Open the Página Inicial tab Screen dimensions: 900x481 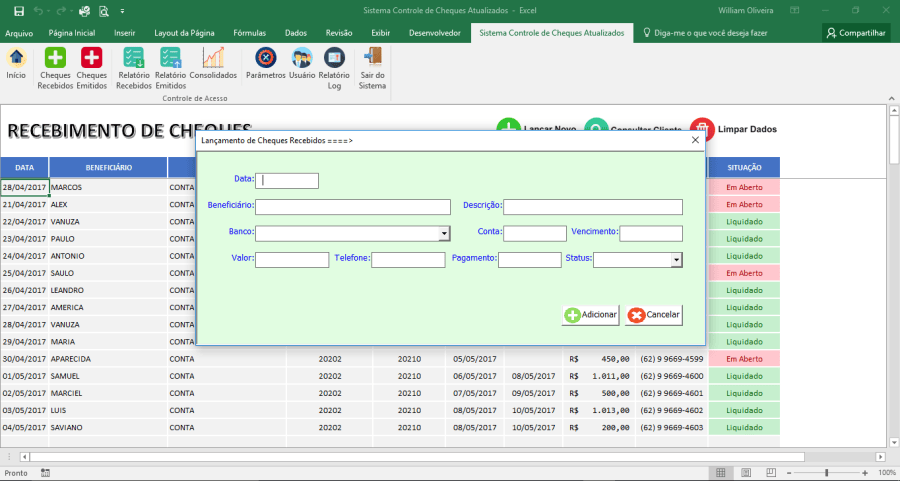click(72, 33)
